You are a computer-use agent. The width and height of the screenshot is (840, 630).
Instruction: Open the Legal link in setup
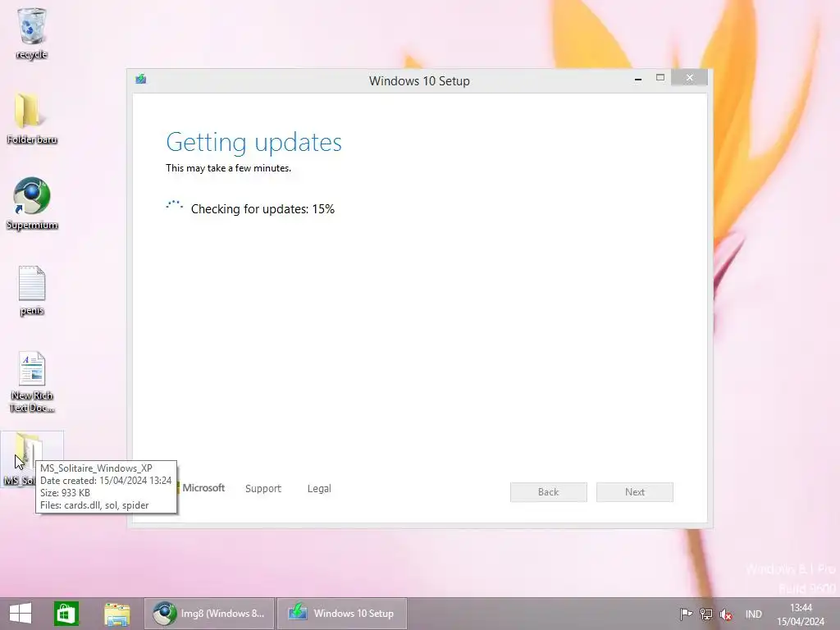(319, 489)
